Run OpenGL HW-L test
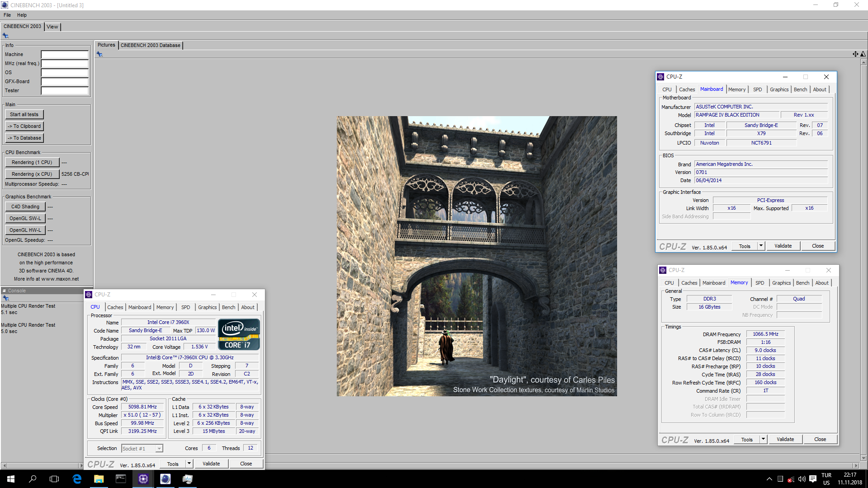 pyautogui.click(x=25, y=230)
